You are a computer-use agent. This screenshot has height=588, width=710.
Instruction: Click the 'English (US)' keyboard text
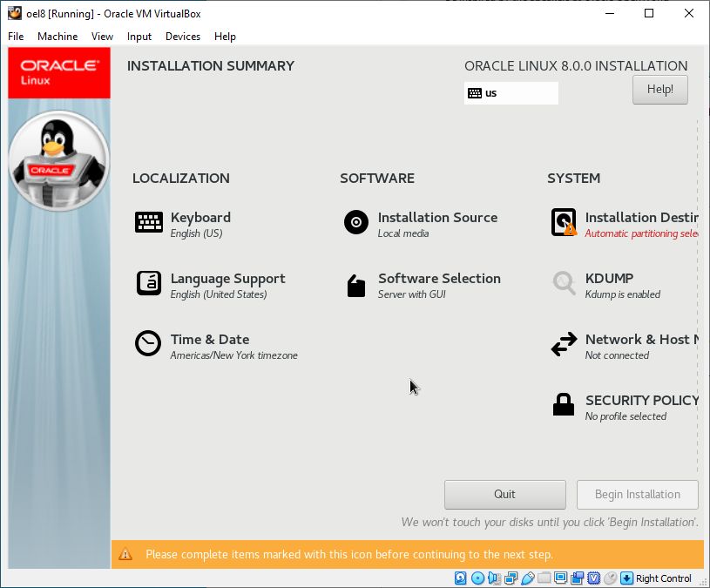tap(197, 233)
